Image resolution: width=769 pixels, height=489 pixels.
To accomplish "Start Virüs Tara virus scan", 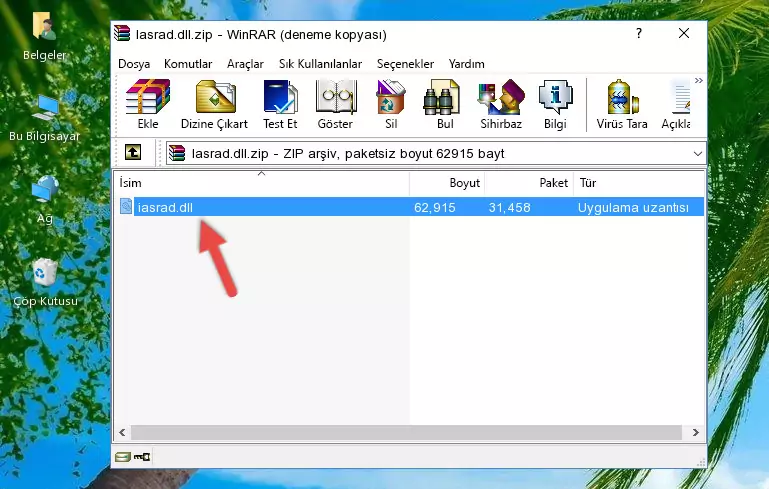I will (622, 97).
